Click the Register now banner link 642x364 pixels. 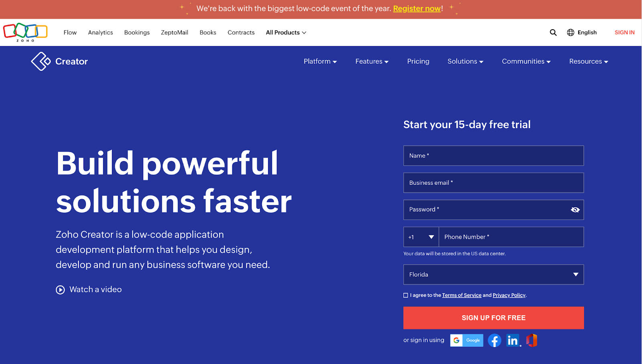tap(417, 8)
